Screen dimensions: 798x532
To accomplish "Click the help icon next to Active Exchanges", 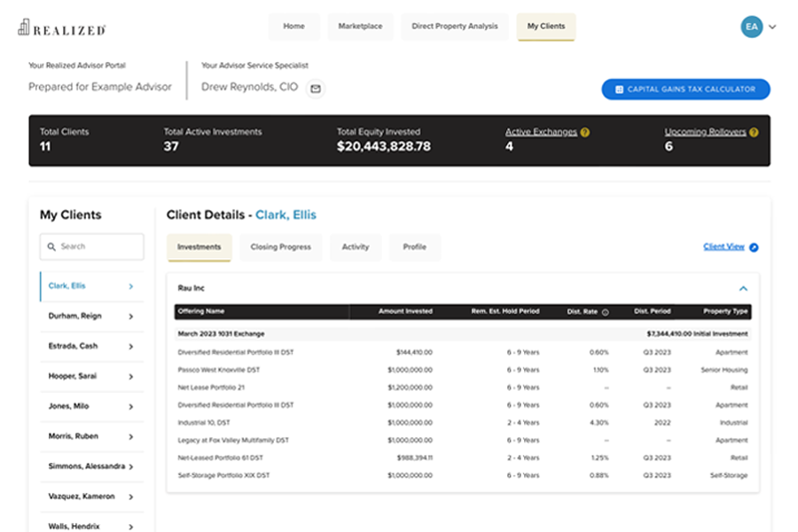I will click(585, 132).
